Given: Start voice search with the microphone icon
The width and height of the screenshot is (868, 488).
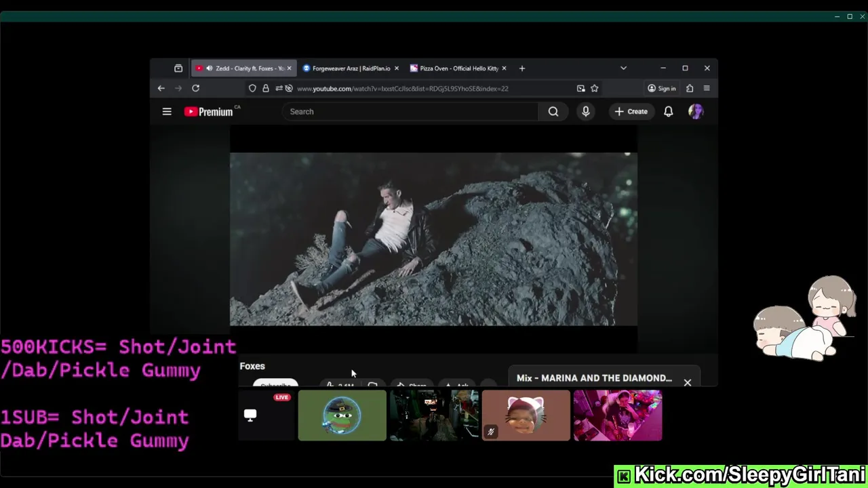Looking at the screenshot, I should point(586,112).
